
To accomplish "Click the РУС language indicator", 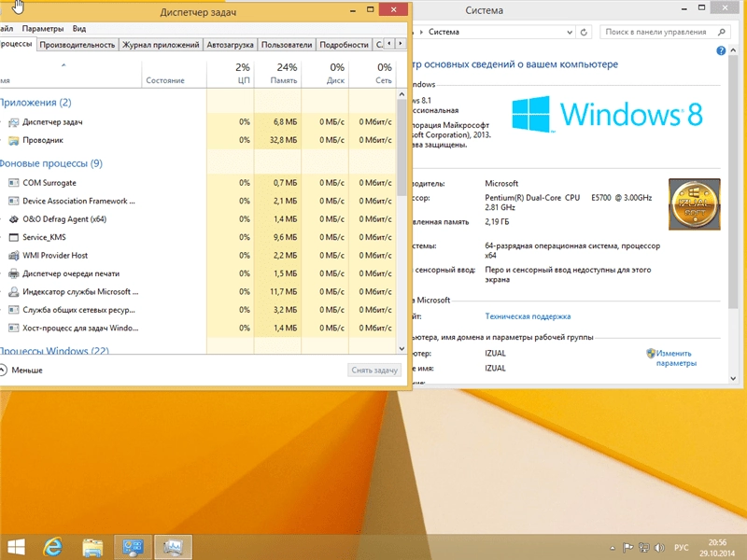I will 682,548.
